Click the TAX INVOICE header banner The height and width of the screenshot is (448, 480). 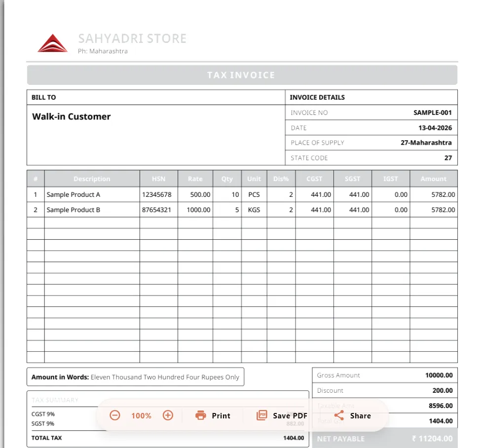pyautogui.click(x=241, y=75)
